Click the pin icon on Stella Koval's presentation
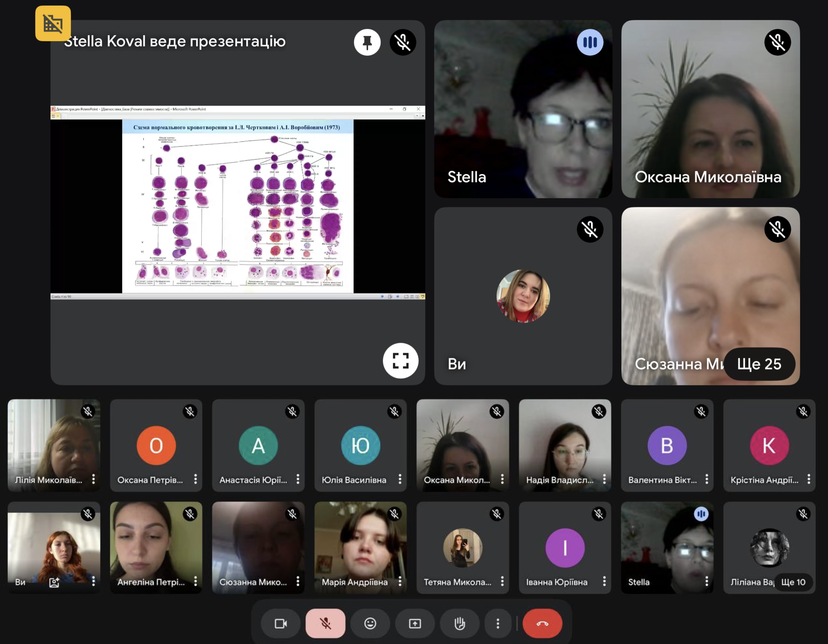Image resolution: width=828 pixels, height=644 pixels. (x=367, y=42)
